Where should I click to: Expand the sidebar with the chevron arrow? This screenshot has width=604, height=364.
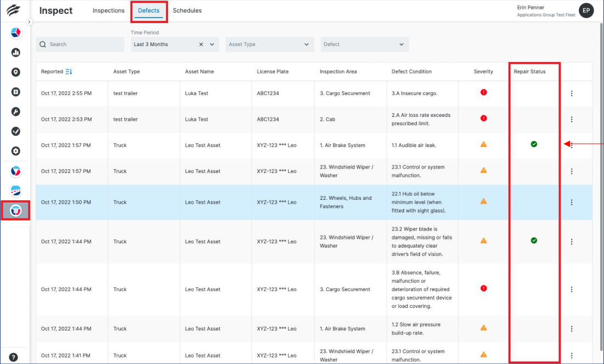click(x=29, y=22)
